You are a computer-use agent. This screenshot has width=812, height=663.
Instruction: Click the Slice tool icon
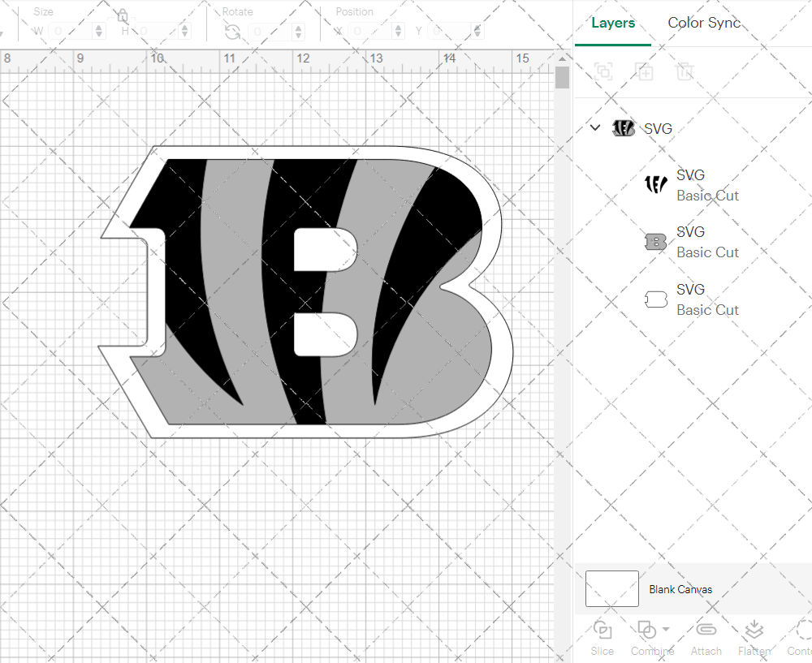pyautogui.click(x=603, y=631)
